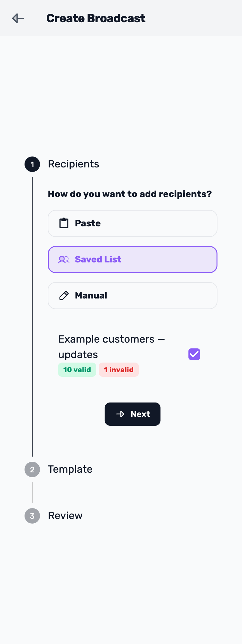Viewport: 242px width, 644px height.
Task: Uncheck the Example customers list checkbox
Action: pyautogui.click(x=194, y=354)
